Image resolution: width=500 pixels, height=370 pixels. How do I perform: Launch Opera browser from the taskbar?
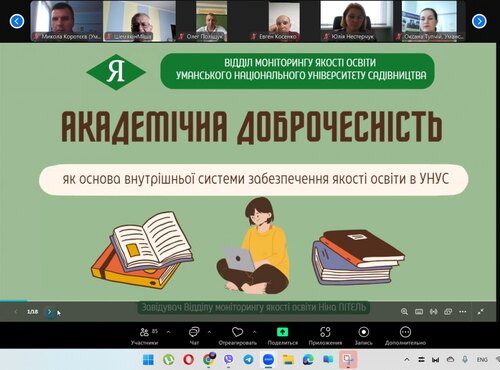189,360
